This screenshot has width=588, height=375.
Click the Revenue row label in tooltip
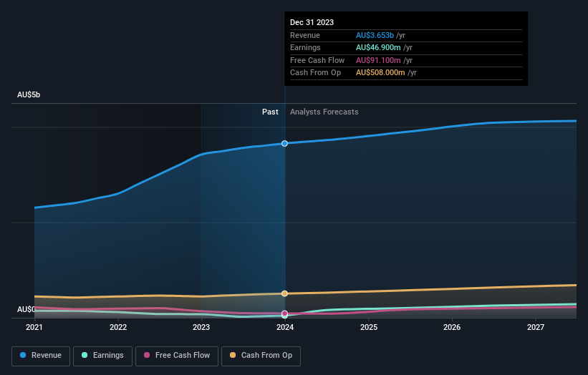[305, 35]
